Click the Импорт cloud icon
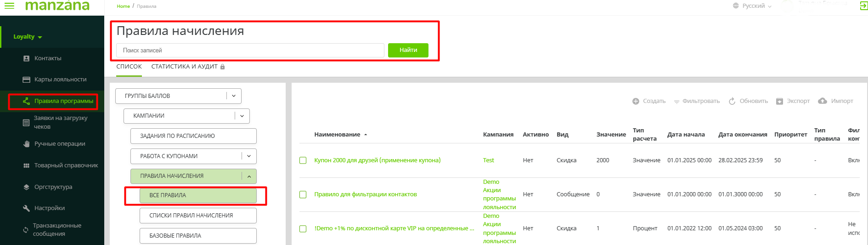The height and width of the screenshot is (245, 868). 823,101
